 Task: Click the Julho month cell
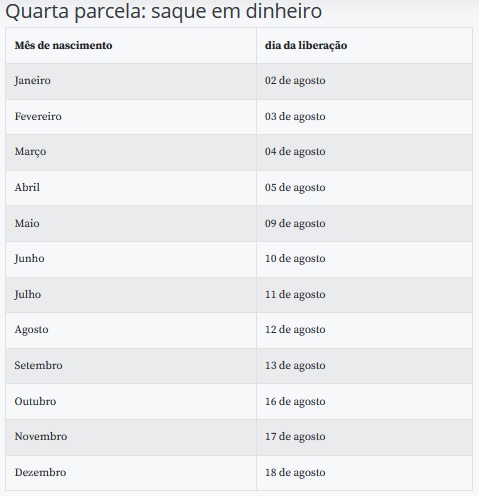pyautogui.click(x=131, y=295)
